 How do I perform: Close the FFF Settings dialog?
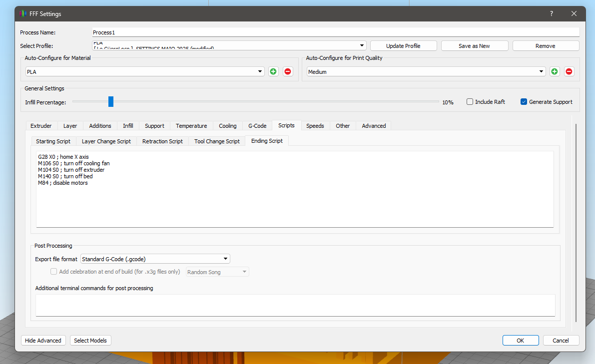tap(574, 13)
